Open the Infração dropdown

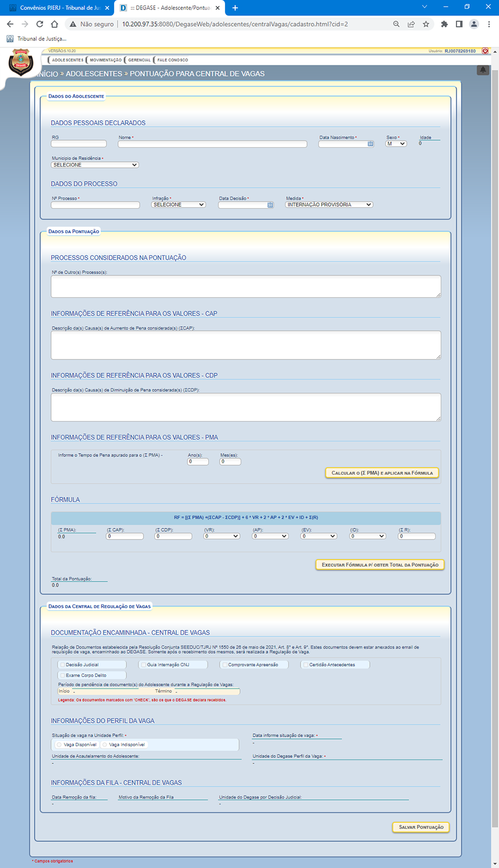tap(179, 204)
